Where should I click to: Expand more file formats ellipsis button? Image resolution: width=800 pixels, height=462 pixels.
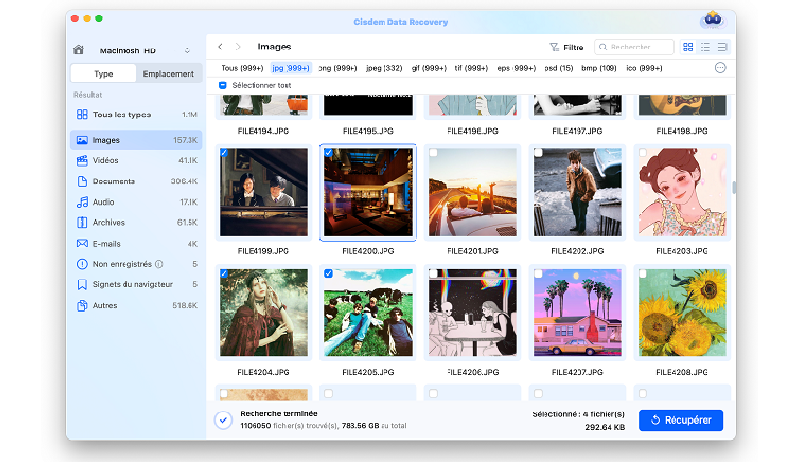click(x=720, y=67)
